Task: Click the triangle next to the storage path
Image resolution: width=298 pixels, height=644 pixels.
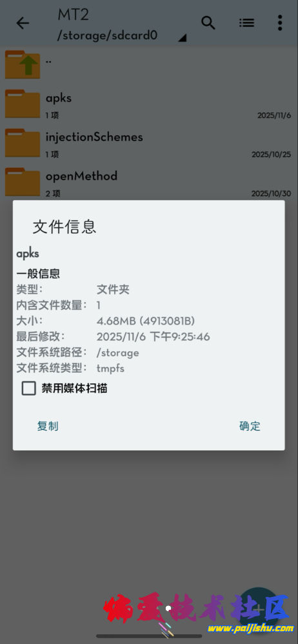Action: [183, 38]
